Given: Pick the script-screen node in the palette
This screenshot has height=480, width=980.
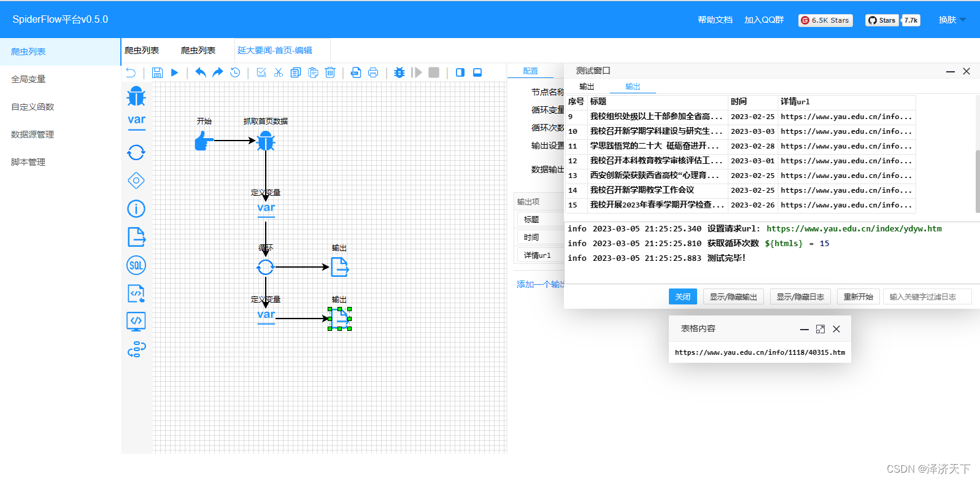Looking at the screenshot, I should (136, 321).
